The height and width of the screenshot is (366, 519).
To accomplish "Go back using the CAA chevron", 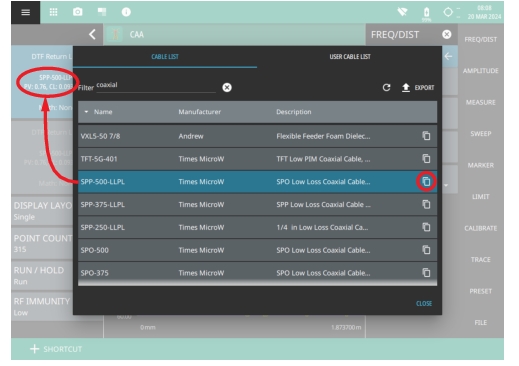I will [x=92, y=34].
